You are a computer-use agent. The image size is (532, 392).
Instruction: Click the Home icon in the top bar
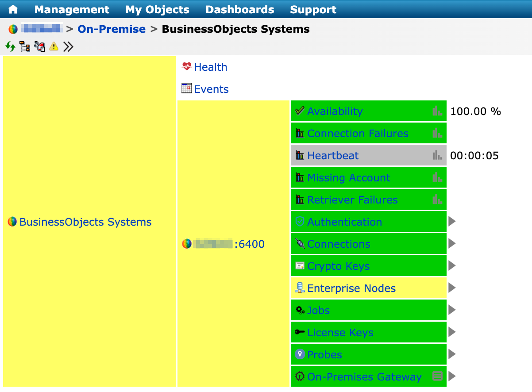[x=13, y=9]
